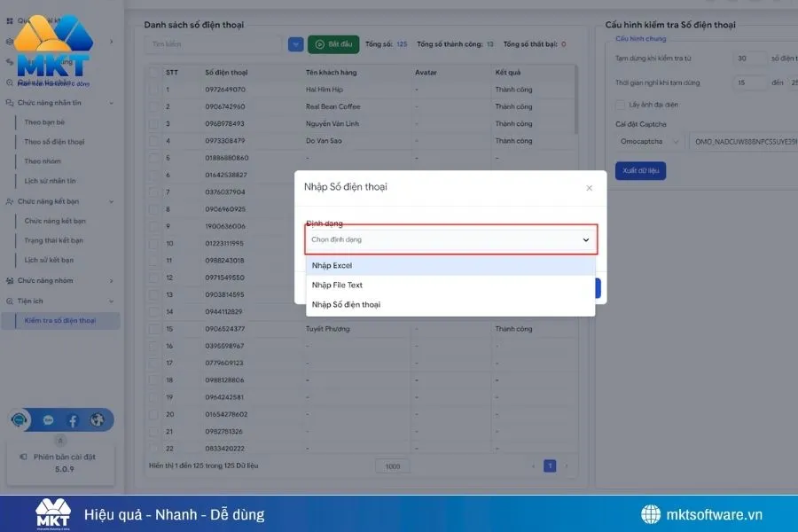Expand the Chức năng nhóm section

tap(112, 280)
